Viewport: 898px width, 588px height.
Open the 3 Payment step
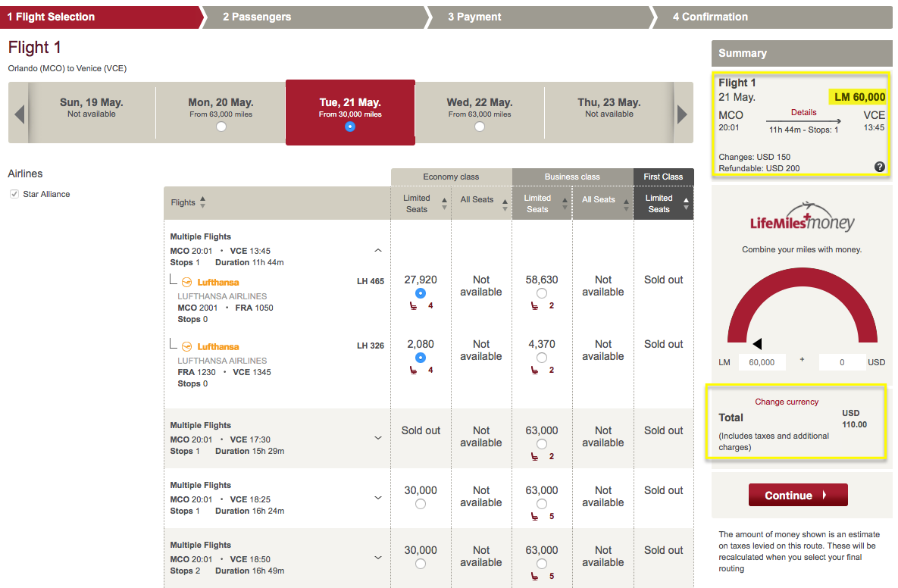541,17
